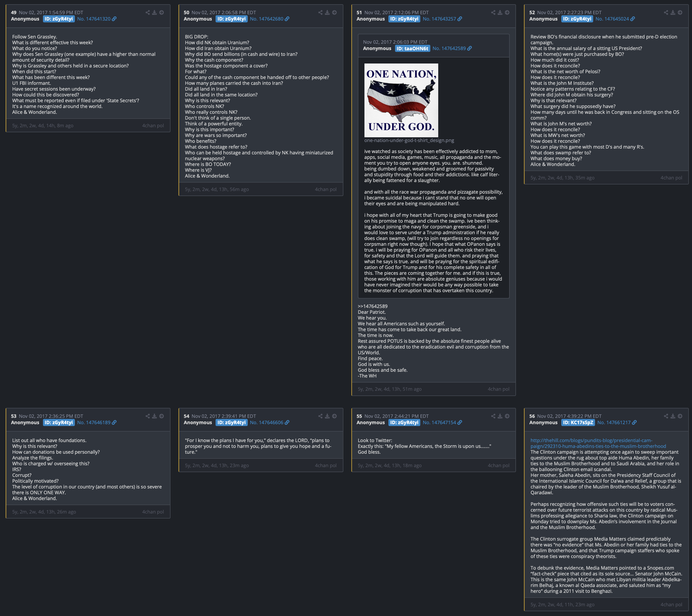Click the 'BIG DROP:' line in post 50

pos(196,37)
